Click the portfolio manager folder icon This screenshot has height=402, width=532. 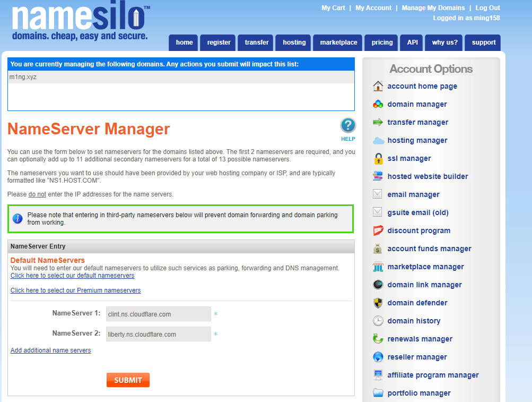coord(378,393)
